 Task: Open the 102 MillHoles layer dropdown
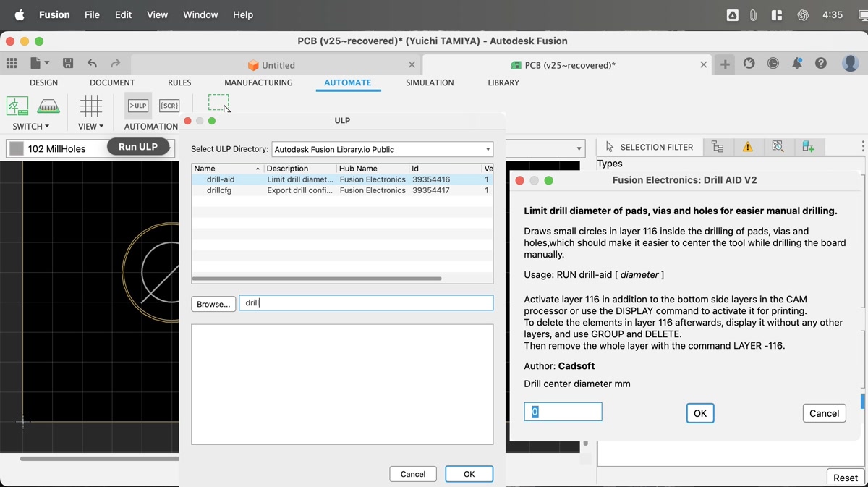(x=90, y=148)
